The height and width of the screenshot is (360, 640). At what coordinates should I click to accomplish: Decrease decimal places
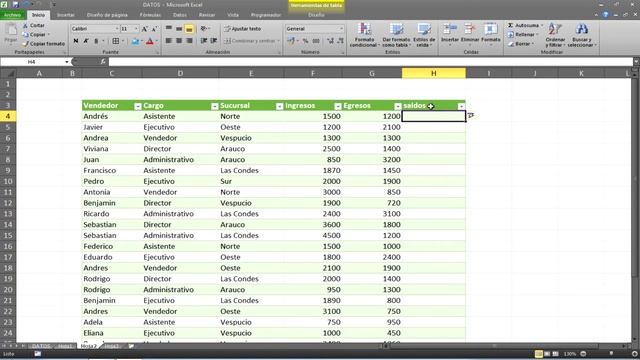pos(340,41)
